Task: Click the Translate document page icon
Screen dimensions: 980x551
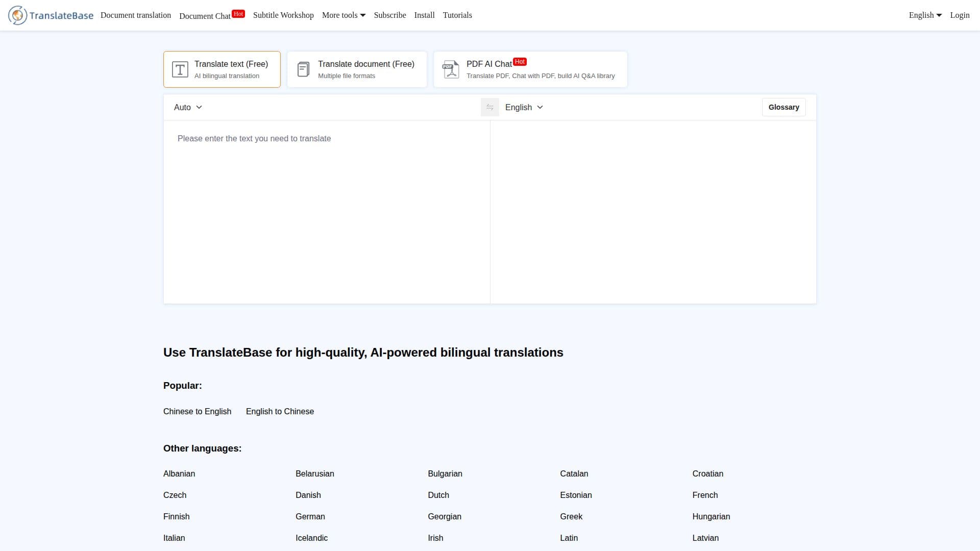Action: point(303,69)
